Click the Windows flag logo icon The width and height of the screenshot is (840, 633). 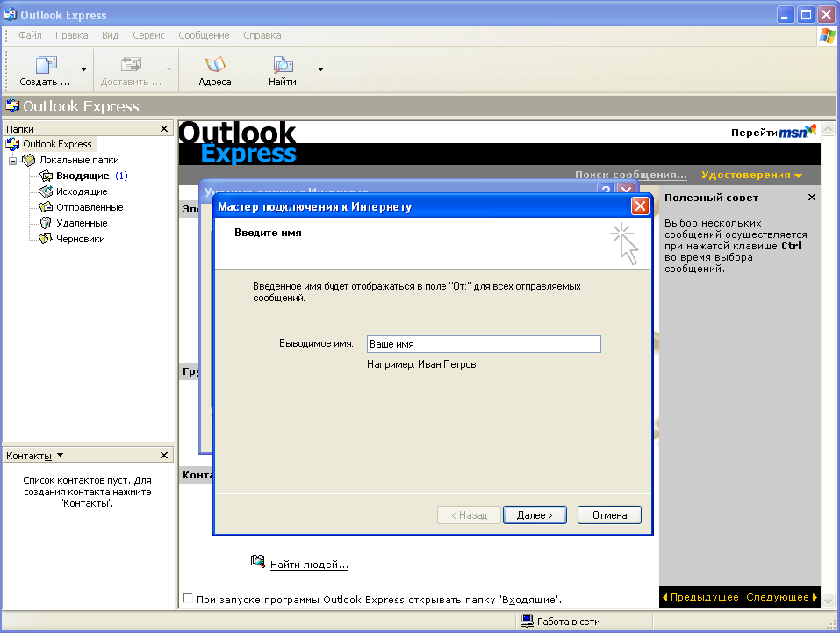[x=828, y=36]
